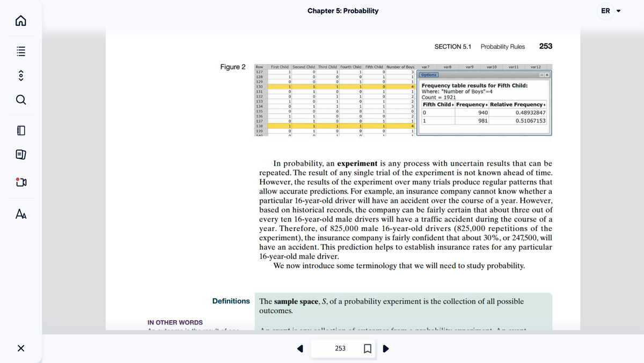The image size is (644, 363).
Task: Close the reader using the X icon
Action: [x=20, y=349]
